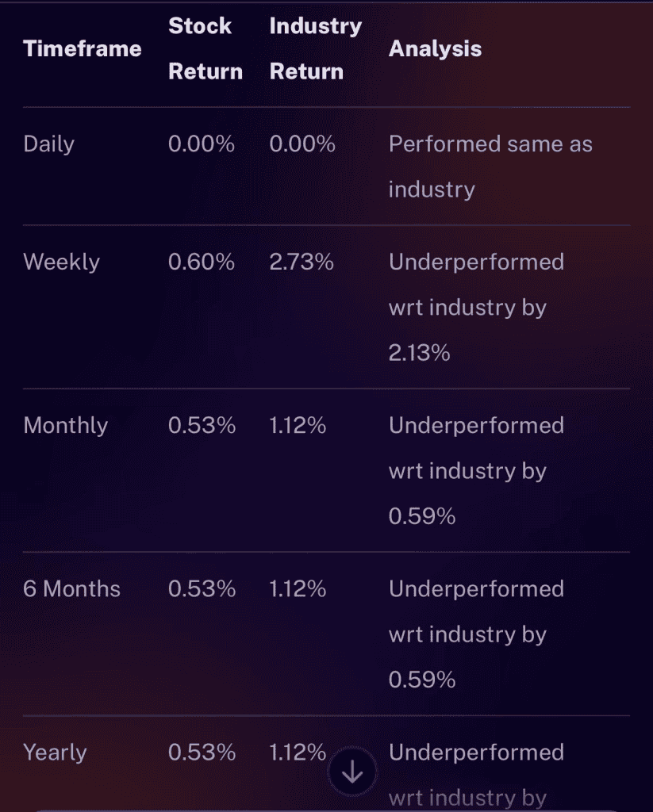Click 'Performed same as industry' analysis text
The height and width of the screenshot is (812, 653).
tap(491, 167)
